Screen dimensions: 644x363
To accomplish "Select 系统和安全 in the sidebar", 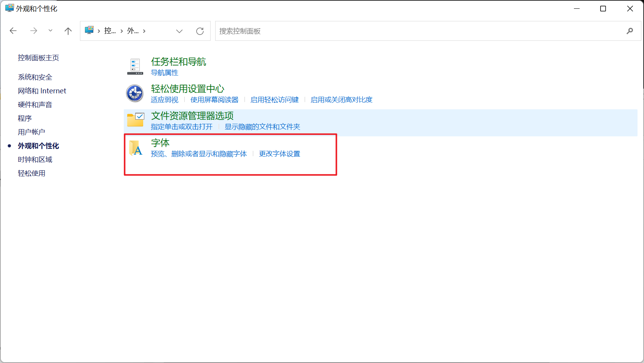I will pyautogui.click(x=35, y=77).
